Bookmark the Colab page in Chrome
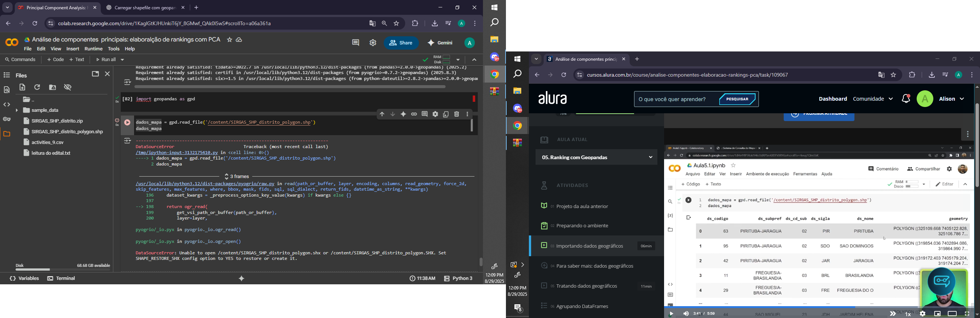Screen dimensions: 980x318 [x=396, y=24]
